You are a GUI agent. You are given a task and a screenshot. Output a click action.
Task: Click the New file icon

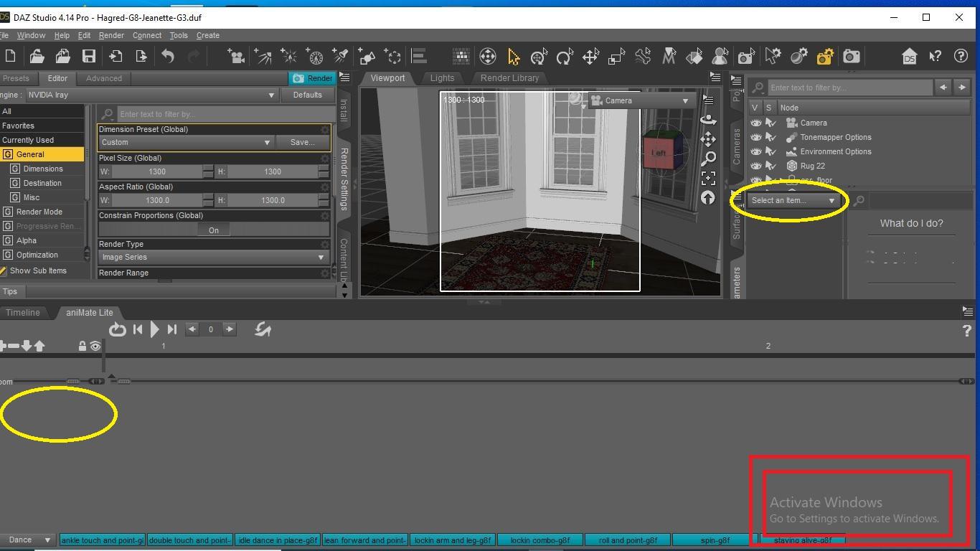(x=10, y=56)
